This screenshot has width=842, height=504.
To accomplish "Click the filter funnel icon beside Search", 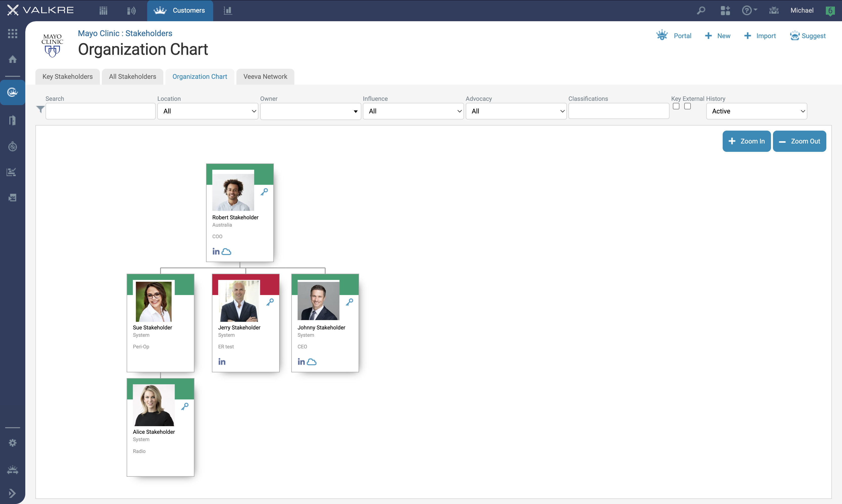I will coord(40,109).
